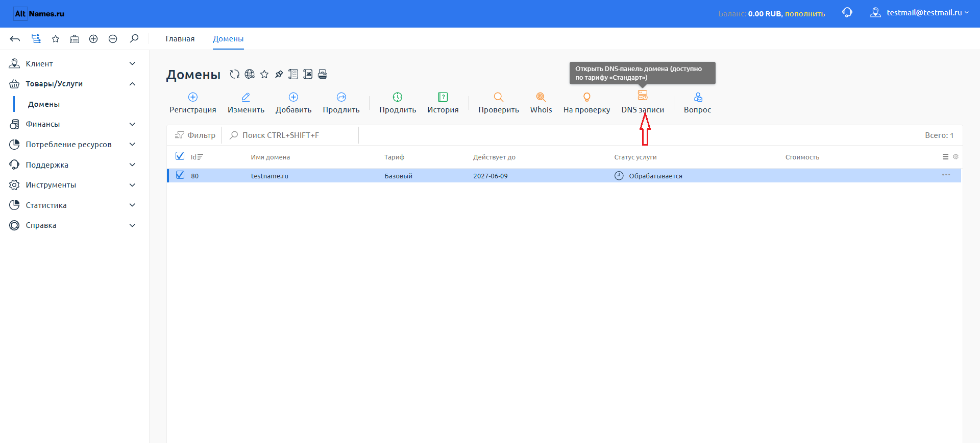Image resolution: width=980 pixels, height=443 pixels.
Task: Click the Вопрос button
Action: coord(698,103)
